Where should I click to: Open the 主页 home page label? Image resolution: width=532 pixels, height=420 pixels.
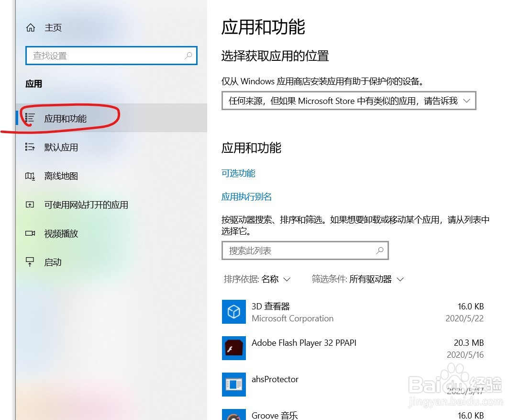53,27
